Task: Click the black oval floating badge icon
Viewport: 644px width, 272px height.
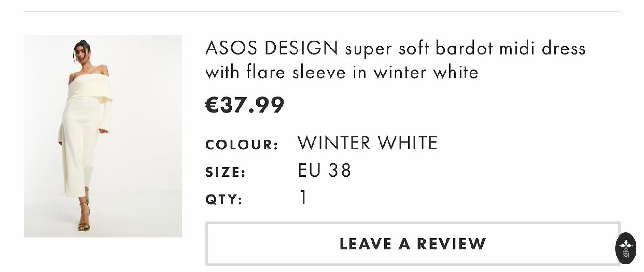Action: pyautogui.click(x=626, y=248)
